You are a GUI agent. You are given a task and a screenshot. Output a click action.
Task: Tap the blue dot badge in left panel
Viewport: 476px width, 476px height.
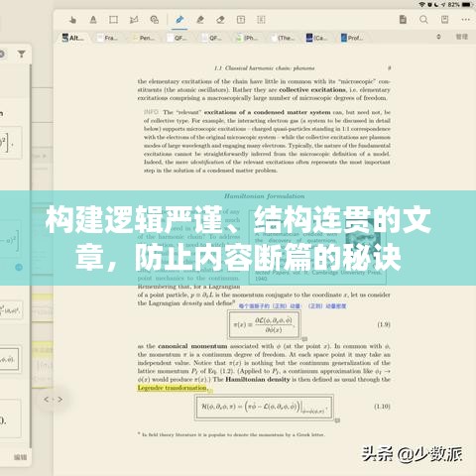pyautogui.click(x=19, y=267)
